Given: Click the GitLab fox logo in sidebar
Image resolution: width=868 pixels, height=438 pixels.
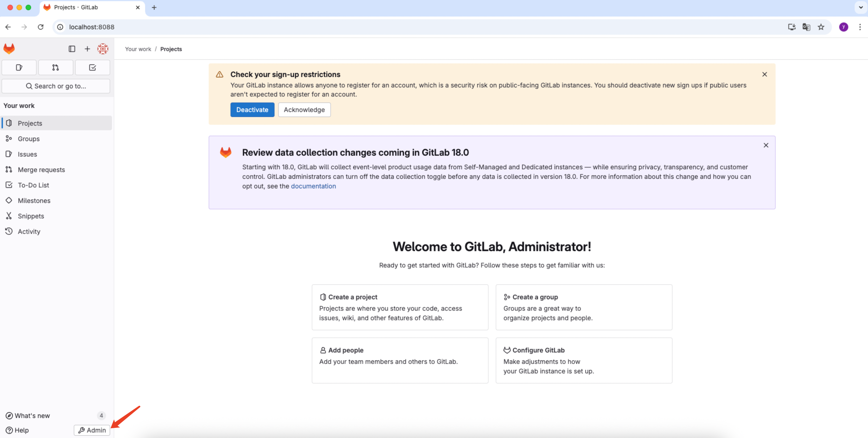Looking at the screenshot, I should coord(9,49).
